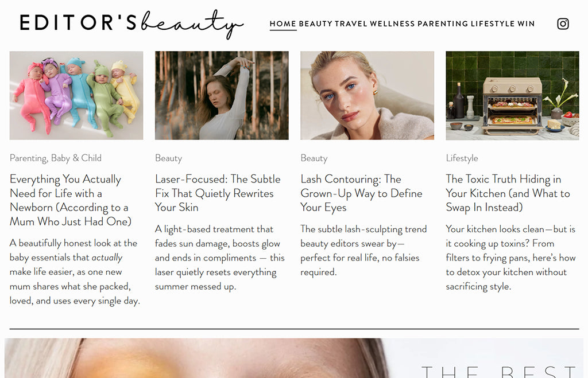Open 'Laser-Focused: The Subtle Fix' article
The image size is (588, 378).
click(218, 193)
